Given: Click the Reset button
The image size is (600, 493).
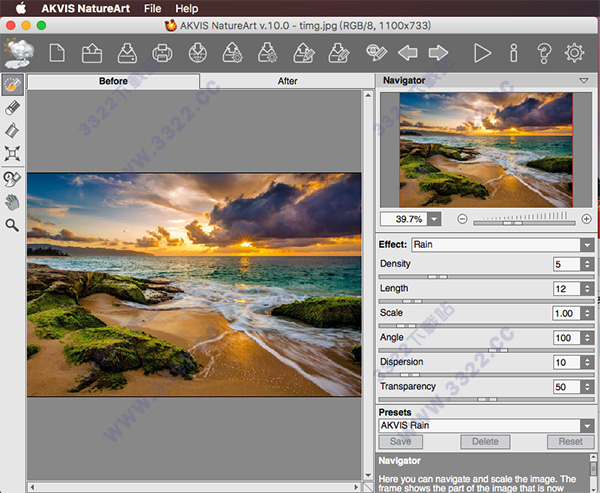Looking at the screenshot, I should click(x=570, y=442).
